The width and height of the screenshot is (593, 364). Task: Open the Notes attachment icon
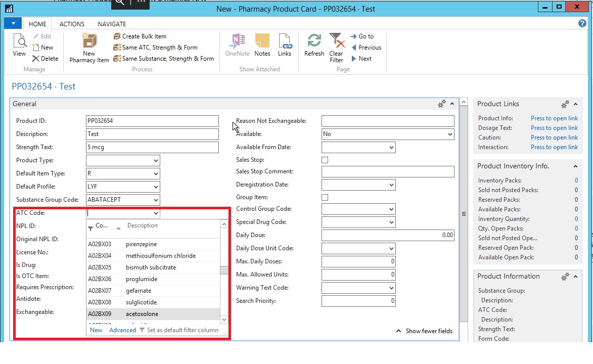click(x=262, y=42)
